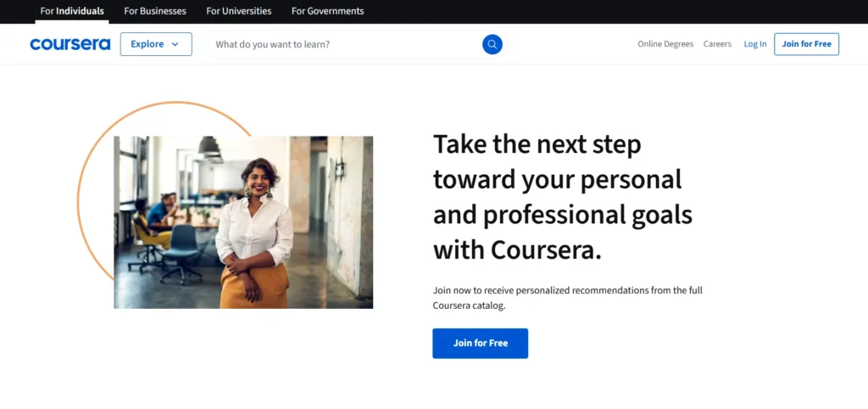Click 'Coursera catalog.' in the description paragraph
Screen dimensions: 868x409
[469, 305]
